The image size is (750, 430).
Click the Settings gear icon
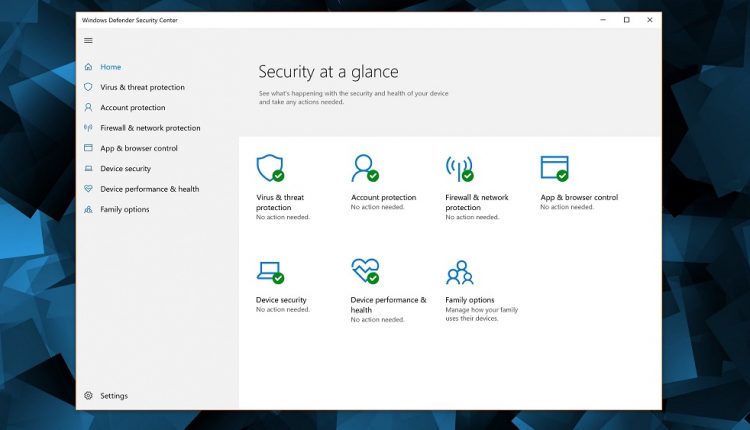pos(88,396)
